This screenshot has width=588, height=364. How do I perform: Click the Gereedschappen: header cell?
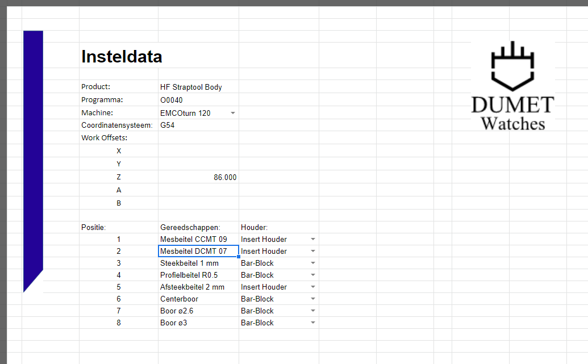point(198,227)
